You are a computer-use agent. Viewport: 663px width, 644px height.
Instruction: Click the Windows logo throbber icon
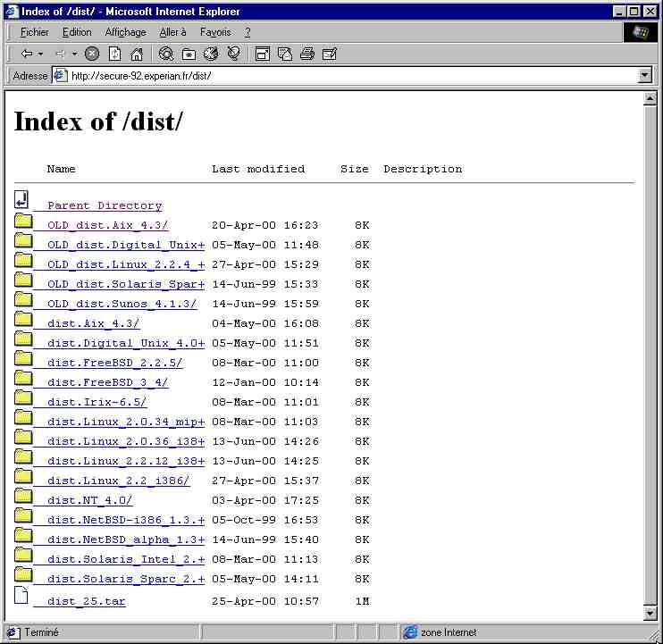[640, 32]
